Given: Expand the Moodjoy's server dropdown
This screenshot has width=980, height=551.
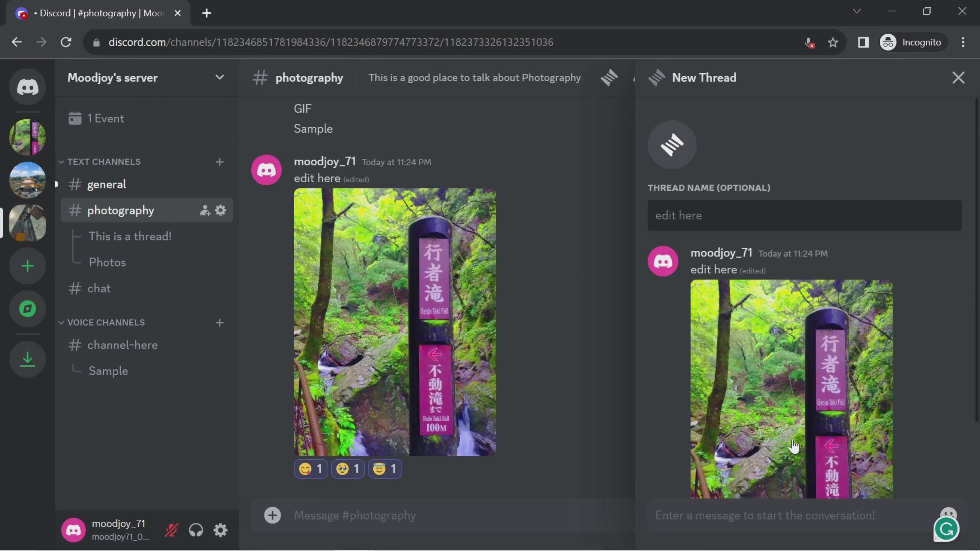Looking at the screenshot, I should (x=219, y=77).
